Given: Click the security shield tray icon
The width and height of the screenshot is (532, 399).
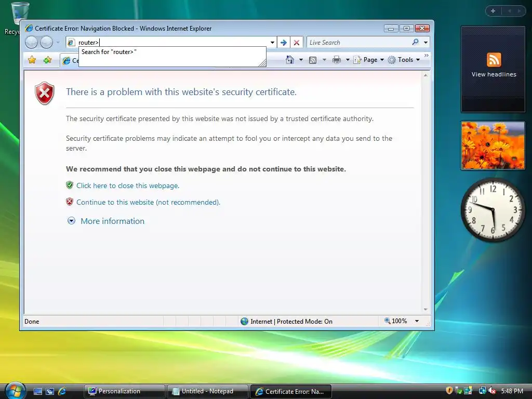Looking at the screenshot, I should pos(449,391).
